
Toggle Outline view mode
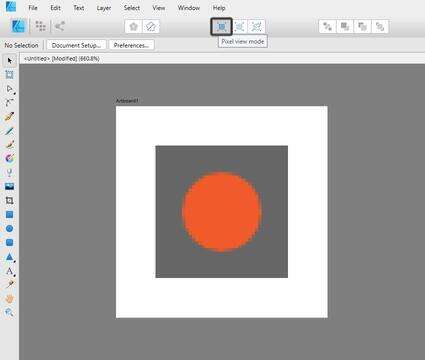pyautogui.click(x=256, y=26)
